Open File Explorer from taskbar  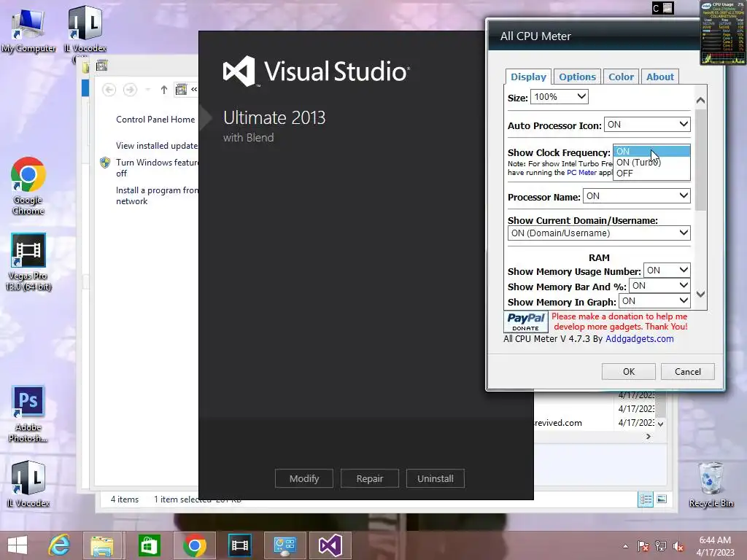(x=103, y=545)
